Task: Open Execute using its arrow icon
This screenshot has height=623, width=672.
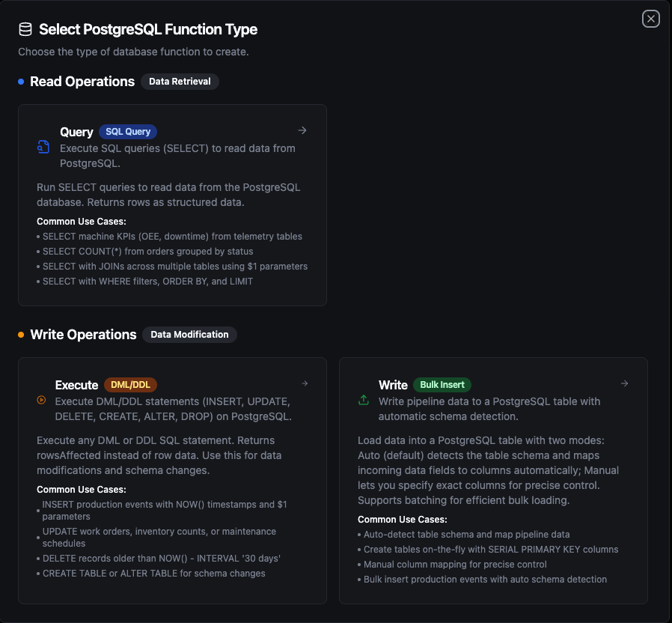Action: pyautogui.click(x=305, y=383)
